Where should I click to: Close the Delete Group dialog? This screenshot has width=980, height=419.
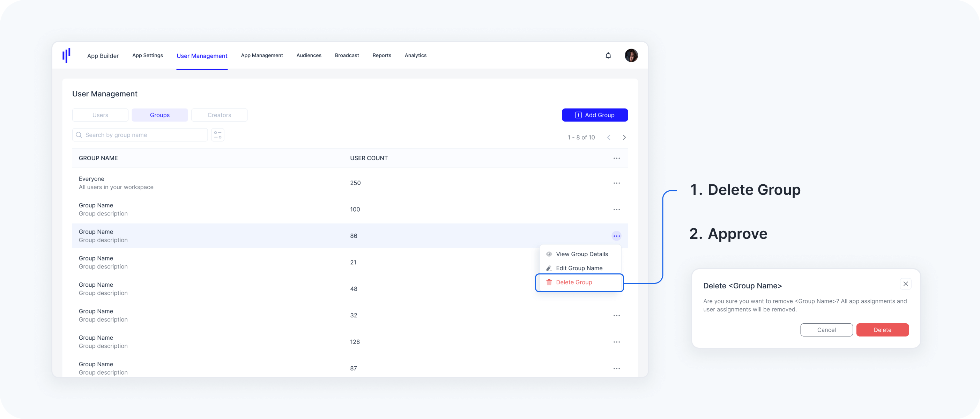pos(905,284)
